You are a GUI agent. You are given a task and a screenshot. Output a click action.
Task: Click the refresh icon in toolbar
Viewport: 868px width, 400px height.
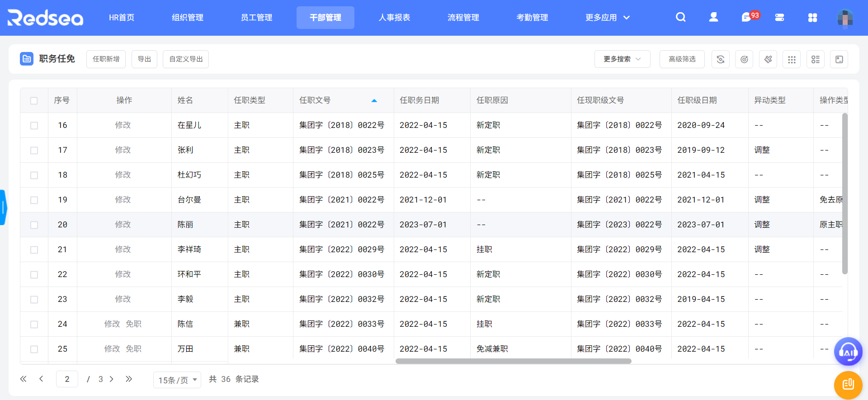(721, 59)
